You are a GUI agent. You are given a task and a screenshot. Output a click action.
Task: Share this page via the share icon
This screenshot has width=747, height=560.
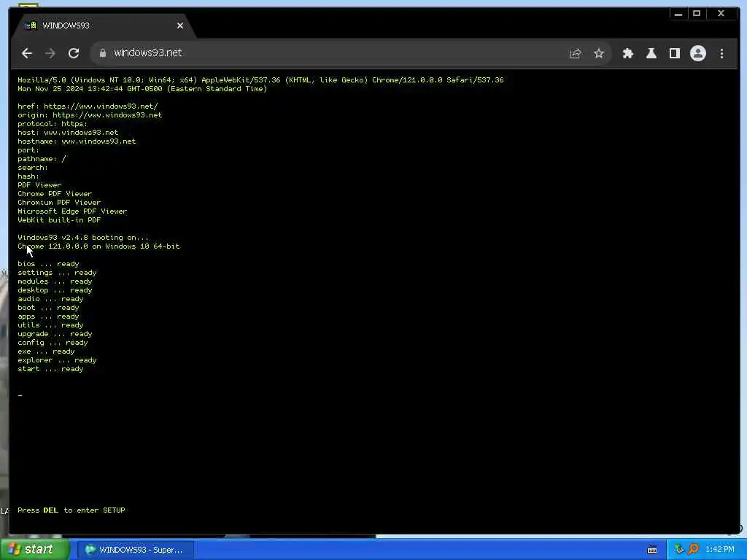[576, 53]
